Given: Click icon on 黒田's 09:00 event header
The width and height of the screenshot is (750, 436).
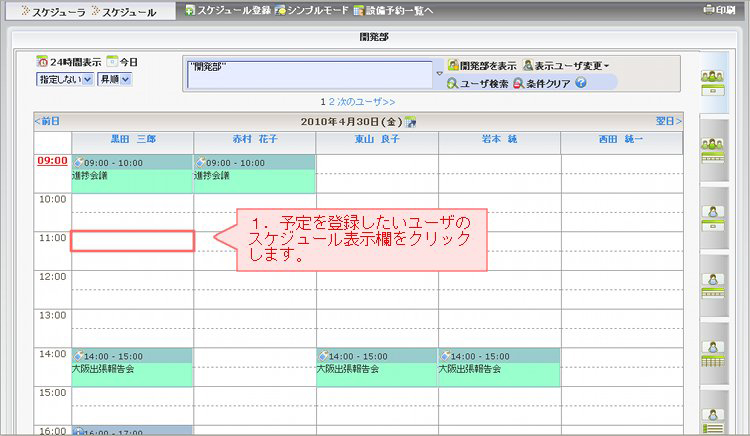Looking at the screenshot, I should pyautogui.click(x=78, y=162).
